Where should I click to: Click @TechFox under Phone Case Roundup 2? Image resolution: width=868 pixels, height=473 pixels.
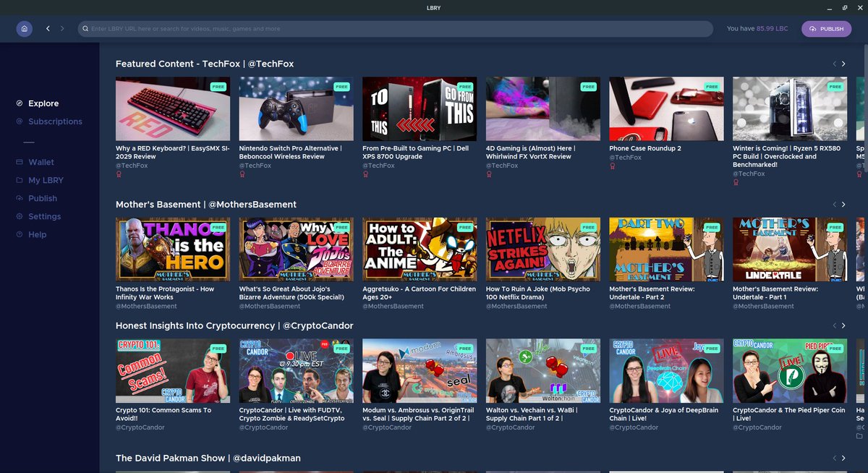(626, 157)
